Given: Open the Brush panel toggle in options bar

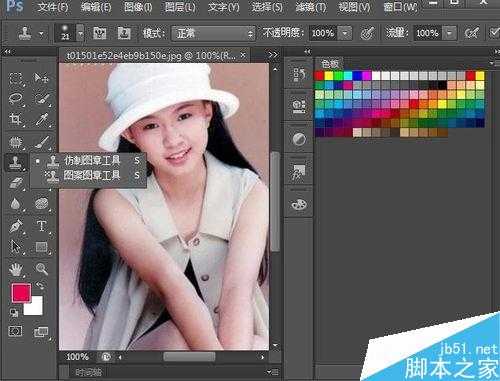Looking at the screenshot, I should [x=99, y=33].
